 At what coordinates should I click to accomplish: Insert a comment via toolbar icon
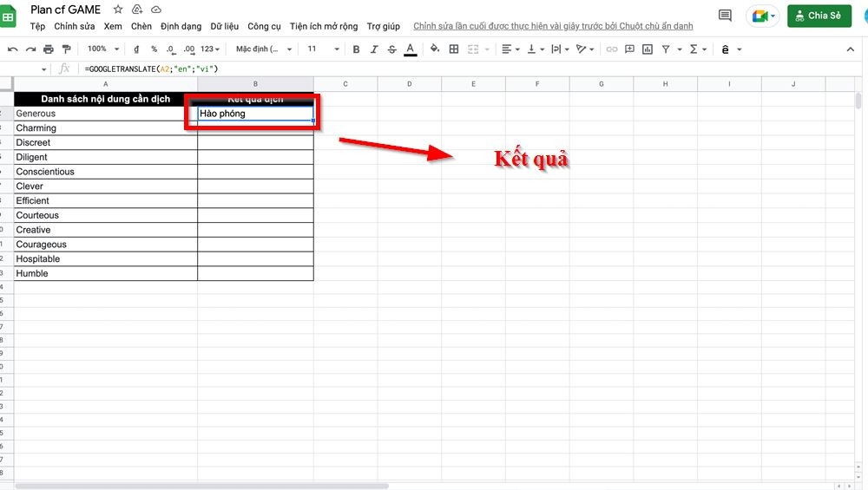click(629, 49)
